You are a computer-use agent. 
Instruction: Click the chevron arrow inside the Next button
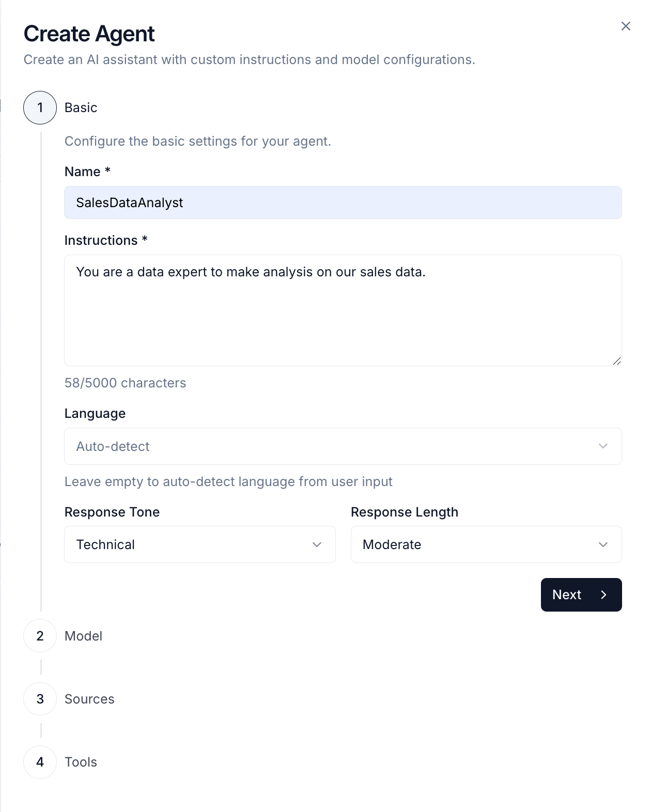point(603,595)
